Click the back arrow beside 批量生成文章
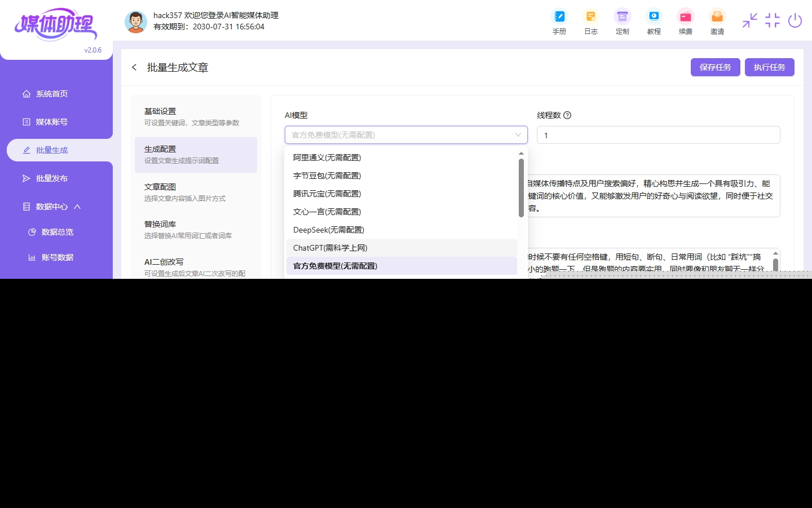The width and height of the screenshot is (812, 508). pyautogui.click(x=134, y=67)
